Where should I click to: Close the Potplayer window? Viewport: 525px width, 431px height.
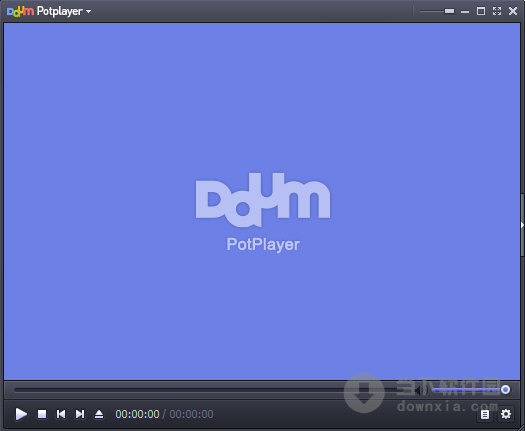[x=513, y=11]
